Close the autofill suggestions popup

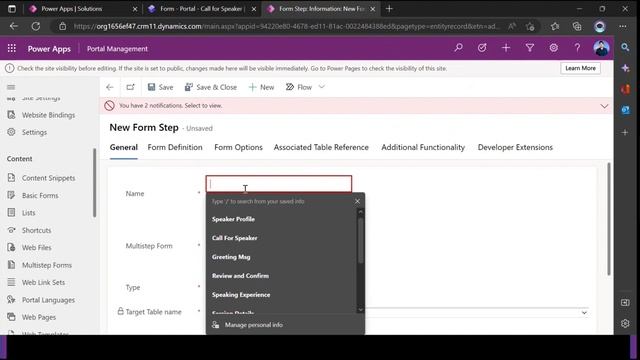click(357, 201)
